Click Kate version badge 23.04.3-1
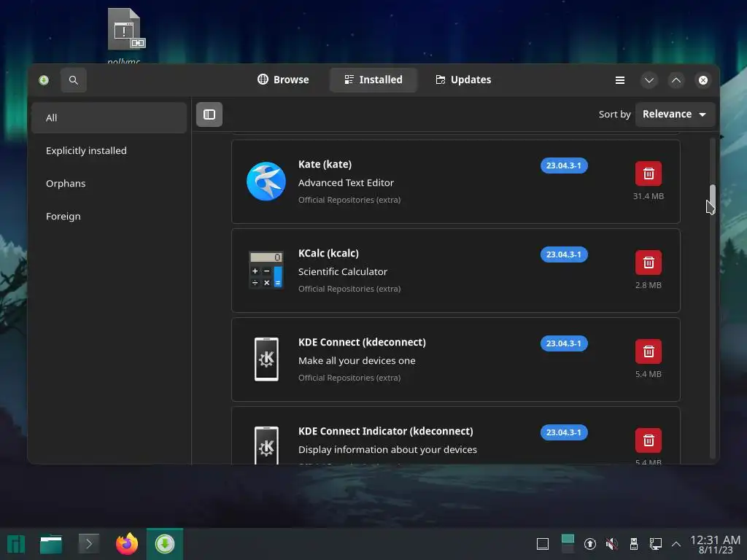This screenshot has width=747, height=560. (x=564, y=166)
